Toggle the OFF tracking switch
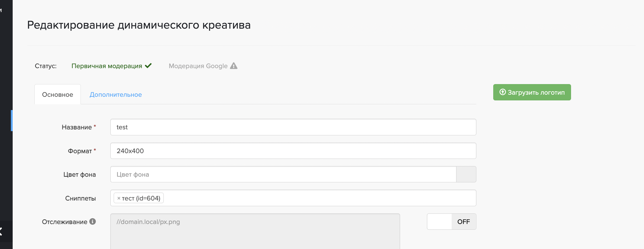Screen dimensions: 644x249 coord(451,222)
